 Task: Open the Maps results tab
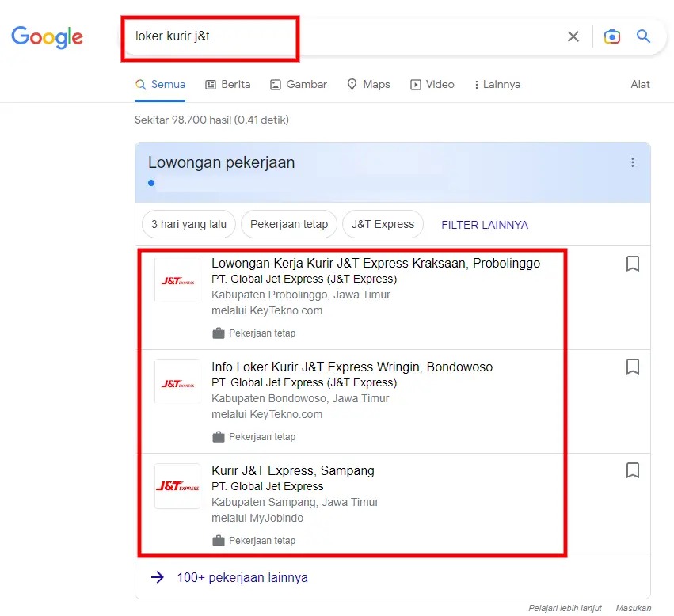(x=368, y=85)
